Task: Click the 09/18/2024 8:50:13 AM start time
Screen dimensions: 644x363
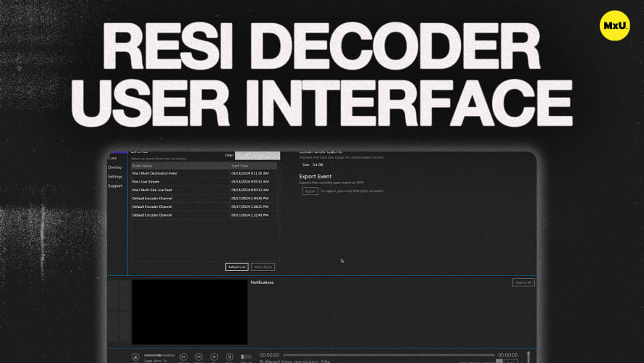Action: click(x=250, y=190)
